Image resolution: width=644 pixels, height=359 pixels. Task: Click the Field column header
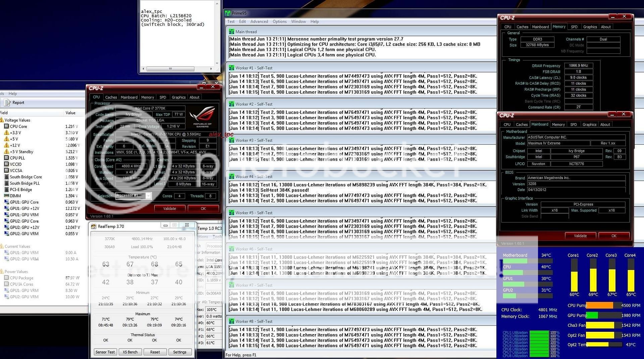click(32, 113)
